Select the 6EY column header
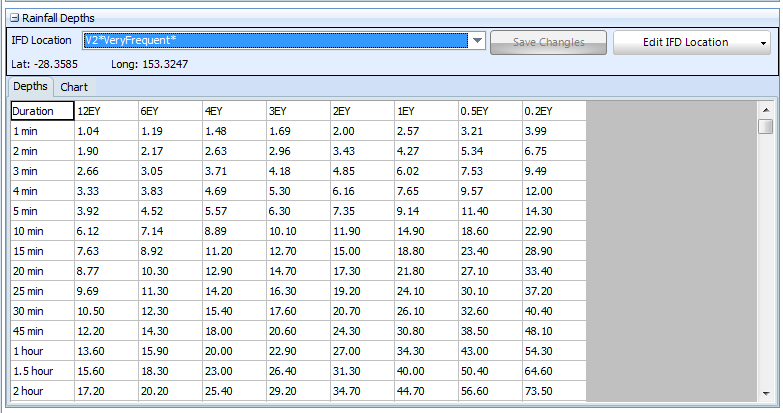The height and width of the screenshot is (413, 783). (169, 111)
